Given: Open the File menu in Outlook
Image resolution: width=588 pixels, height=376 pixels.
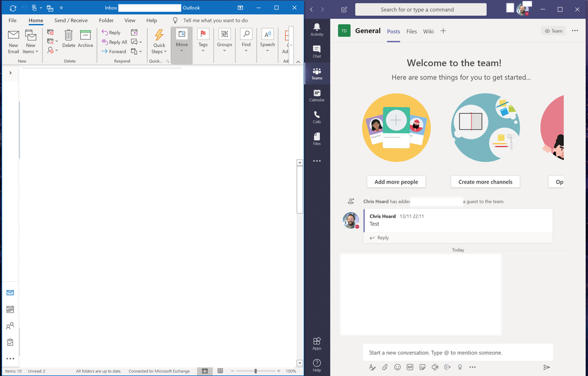Looking at the screenshot, I should point(12,21).
